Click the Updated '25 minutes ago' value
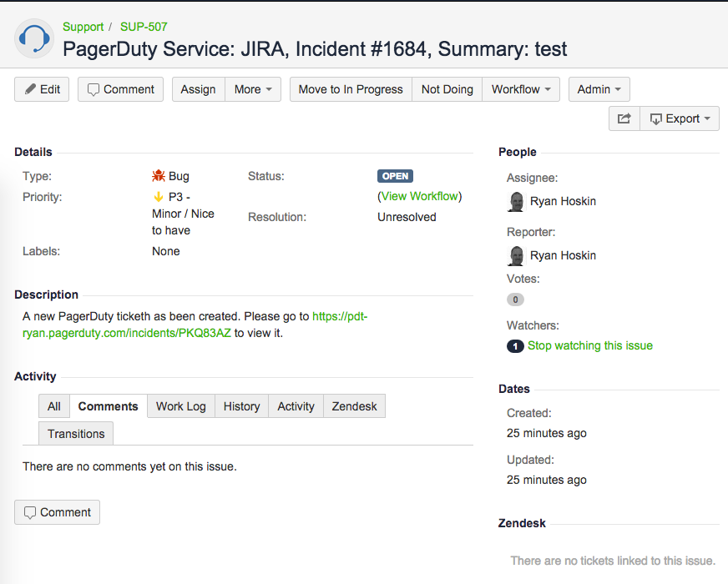The image size is (728, 584). coord(547,480)
